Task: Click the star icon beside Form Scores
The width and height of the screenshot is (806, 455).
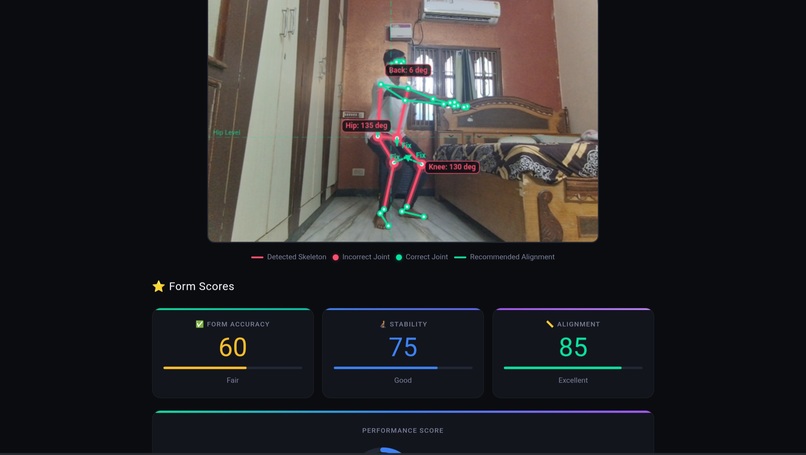Action: coord(158,286)
